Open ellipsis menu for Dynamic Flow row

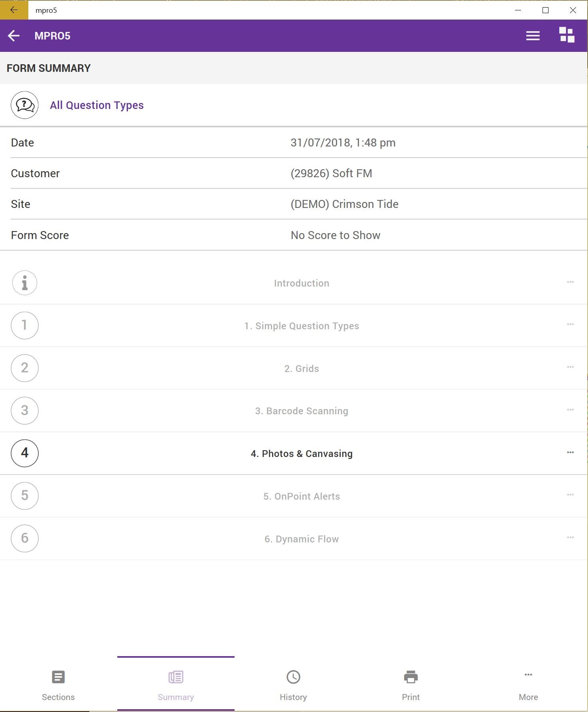[x=570, y=537]
